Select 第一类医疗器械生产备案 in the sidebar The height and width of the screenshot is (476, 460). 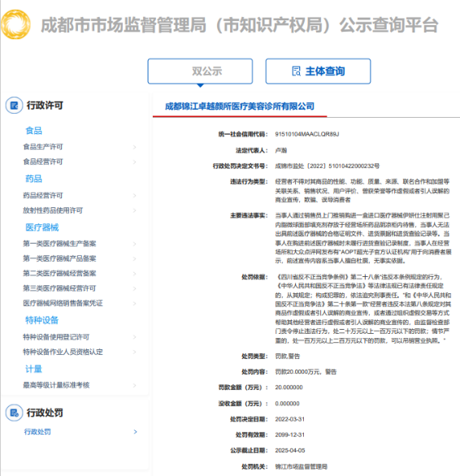[59, 244]
